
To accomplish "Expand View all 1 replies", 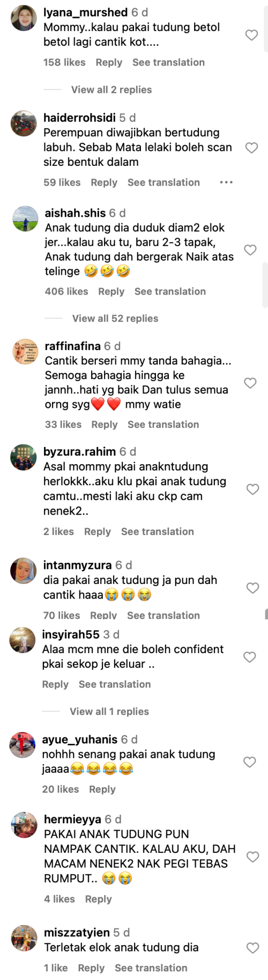I will click(109, 711).
